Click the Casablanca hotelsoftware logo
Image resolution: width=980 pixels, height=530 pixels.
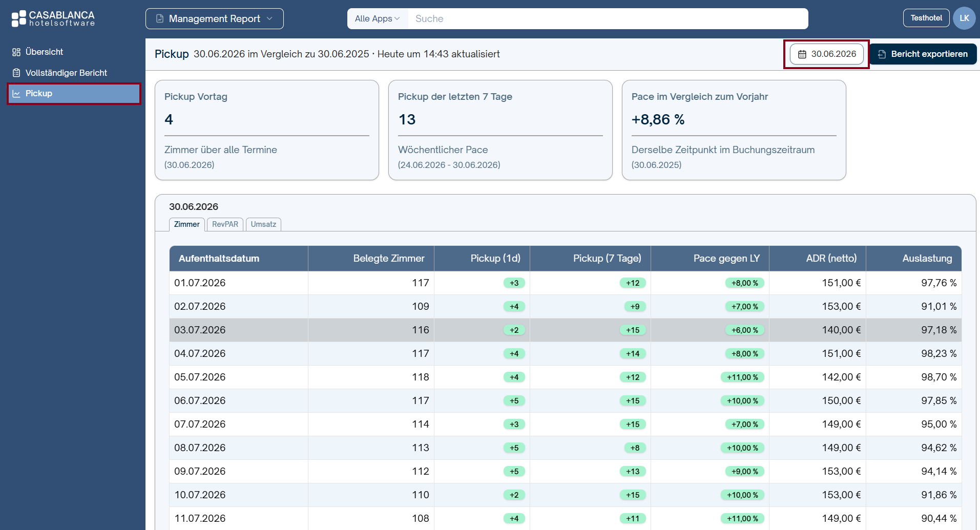tap(53, 18)
